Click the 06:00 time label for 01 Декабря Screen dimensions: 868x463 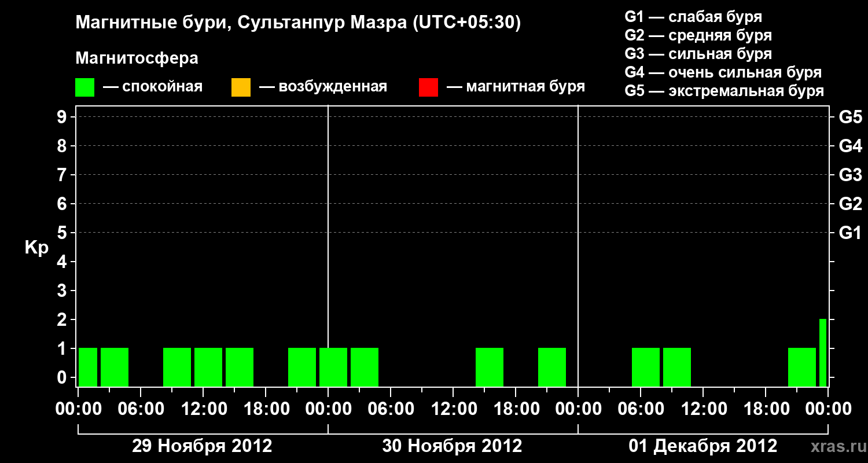click(641, 409)
